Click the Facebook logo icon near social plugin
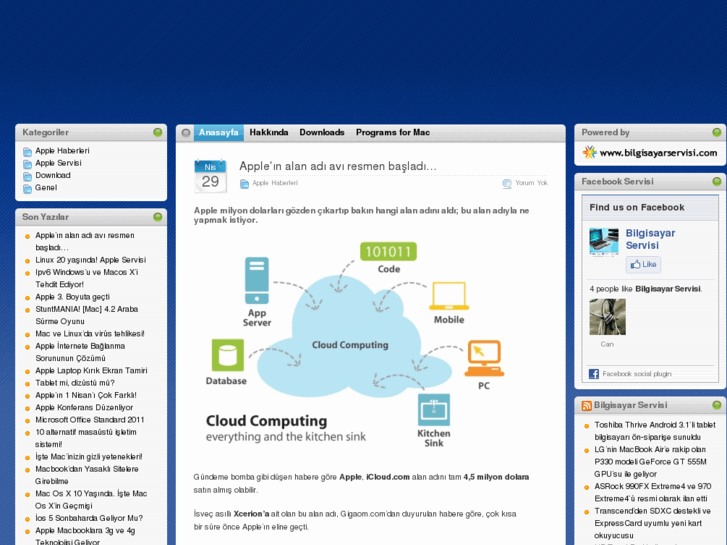727x545 pixels. [x=594, y=374]
